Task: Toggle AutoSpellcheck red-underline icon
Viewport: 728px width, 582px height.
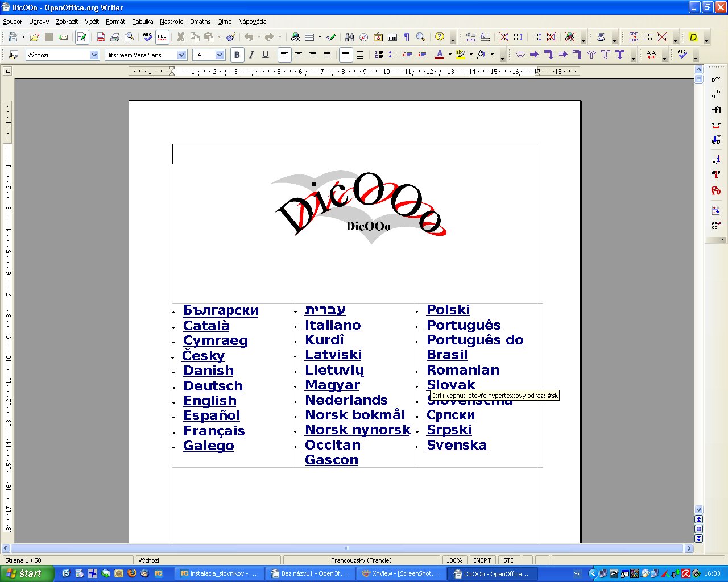Action: pos(162,37)
